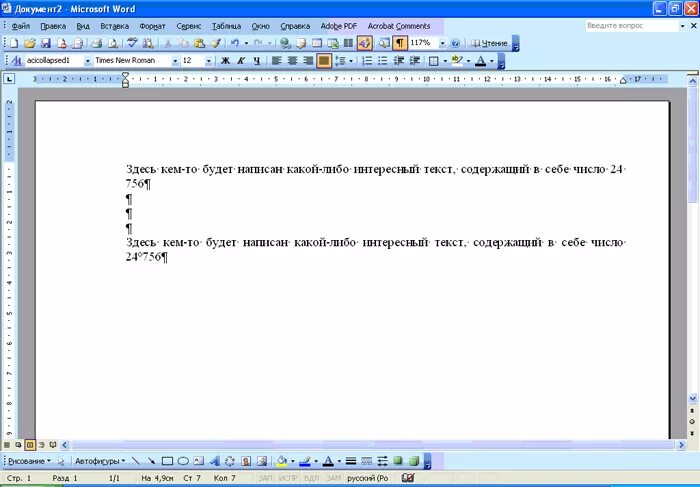
Task: Apply fill color paint bucket on drawing toolbar
Action: tap(282, 461)
